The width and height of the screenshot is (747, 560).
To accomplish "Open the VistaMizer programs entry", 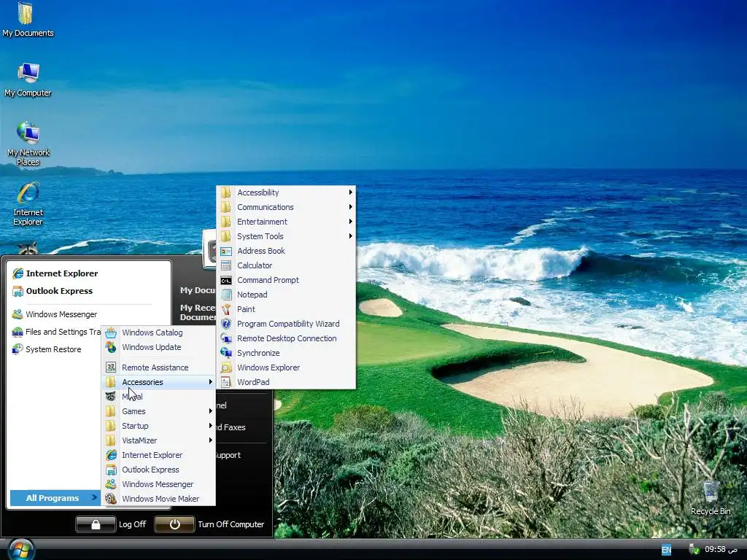I will [x=158, y=440].
